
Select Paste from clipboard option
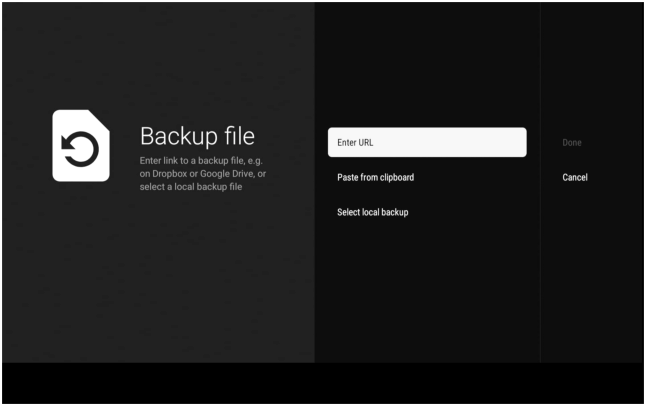tap(375, 177)
